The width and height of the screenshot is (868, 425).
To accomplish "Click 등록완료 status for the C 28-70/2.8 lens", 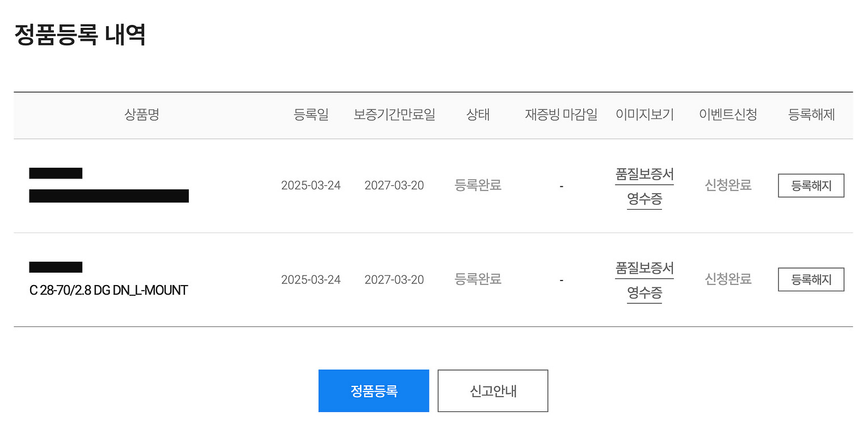I will pos(478,279).
